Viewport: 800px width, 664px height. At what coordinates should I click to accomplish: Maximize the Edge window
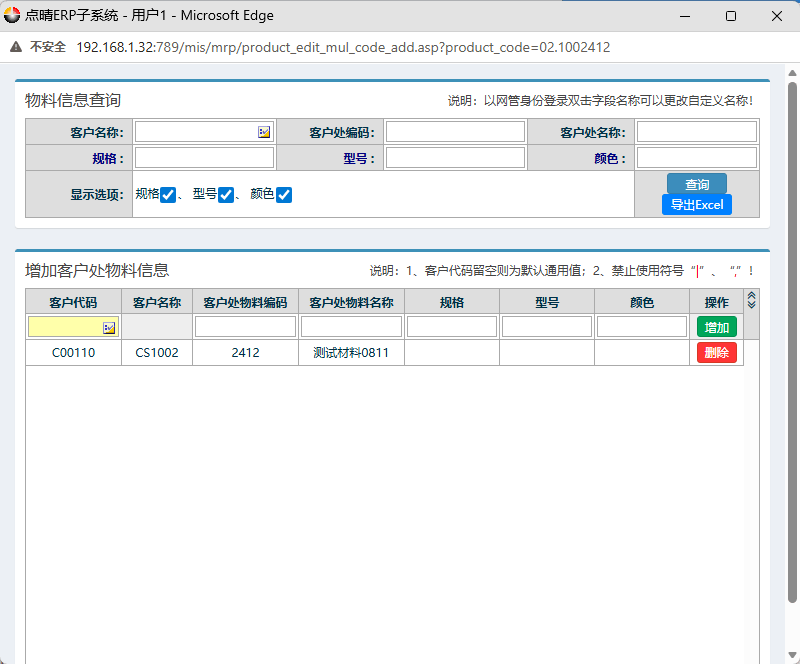[x=731, y=16]
